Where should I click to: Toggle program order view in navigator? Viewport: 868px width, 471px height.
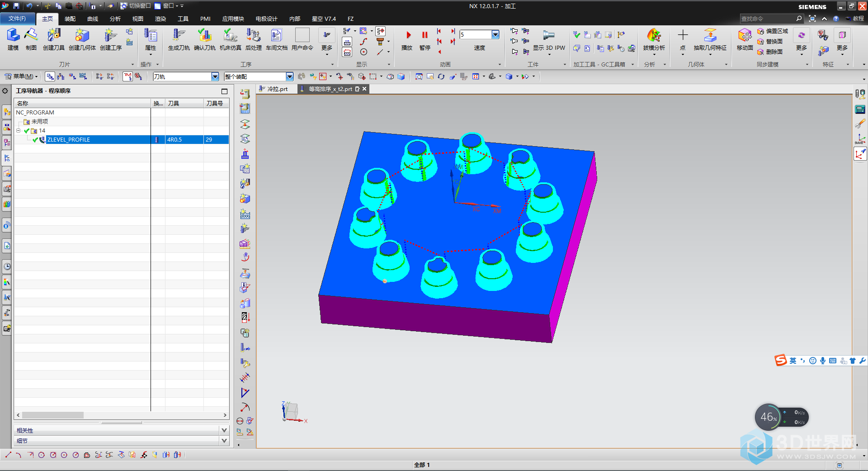point(50,76)
